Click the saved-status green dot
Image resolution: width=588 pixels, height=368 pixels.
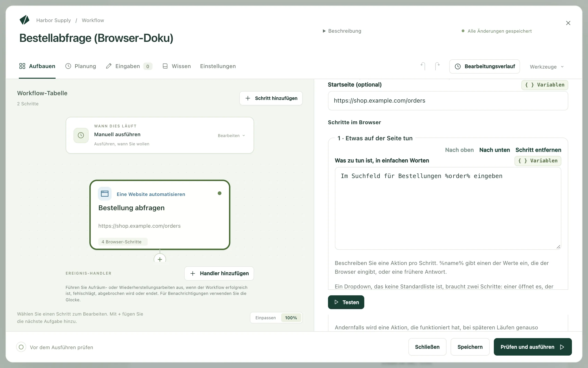click(x=463, y=31)
